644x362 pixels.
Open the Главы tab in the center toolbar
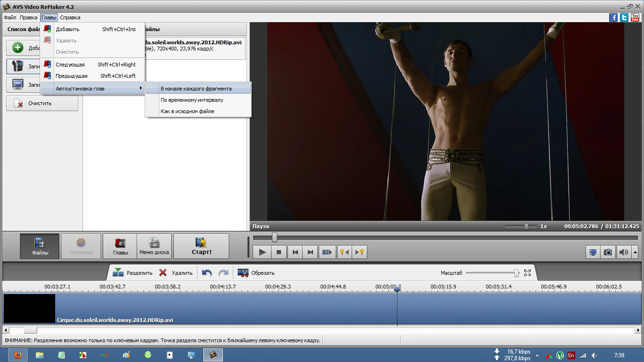pos(120,246)
